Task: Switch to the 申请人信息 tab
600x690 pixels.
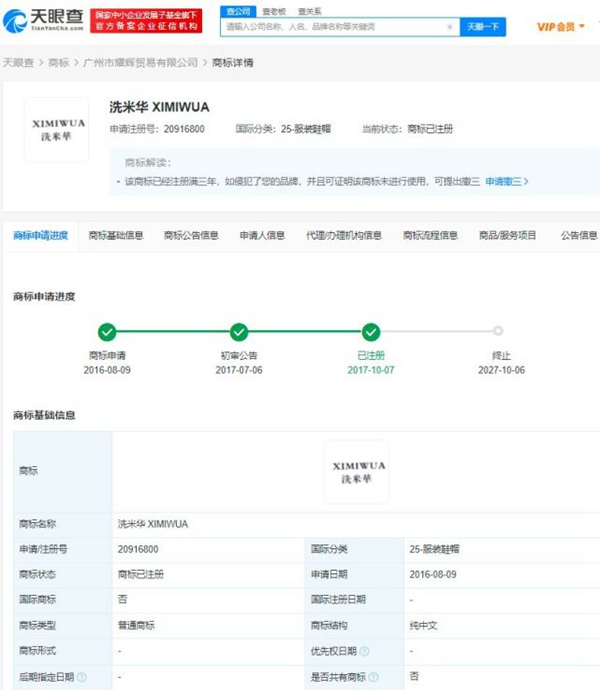Action: click(x=262, y=236)
